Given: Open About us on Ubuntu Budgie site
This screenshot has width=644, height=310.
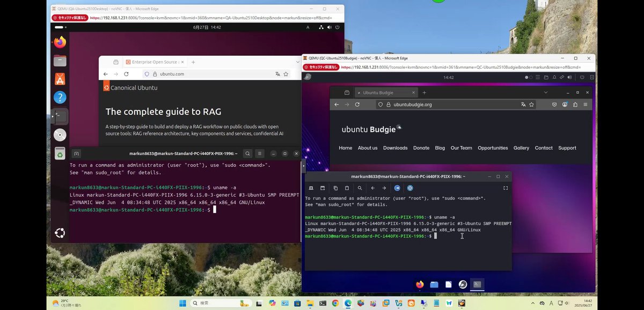Looking at the screenshot, I should 368,148.
